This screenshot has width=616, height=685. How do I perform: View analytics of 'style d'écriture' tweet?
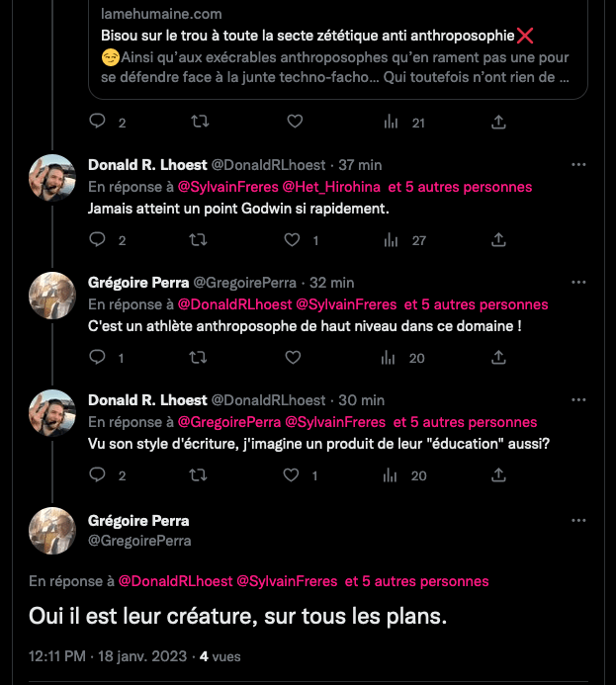click(392, 475)
